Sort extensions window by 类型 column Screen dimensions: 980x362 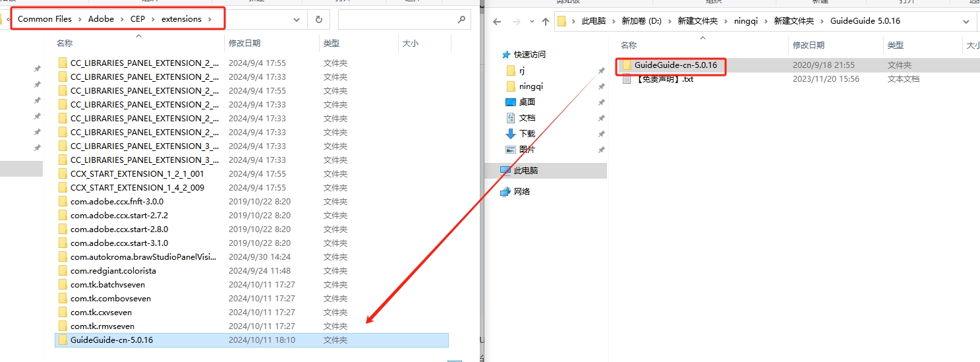pyautogui.click(x=331, y=43)
